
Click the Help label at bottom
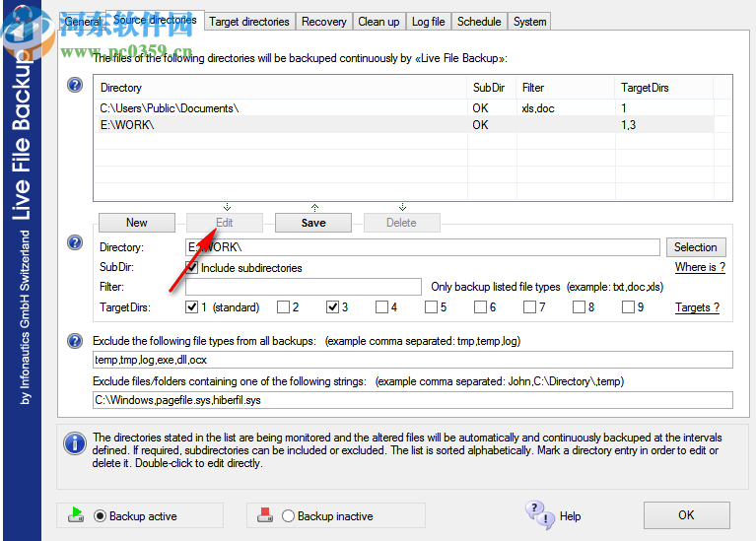[x=570, y=516]
